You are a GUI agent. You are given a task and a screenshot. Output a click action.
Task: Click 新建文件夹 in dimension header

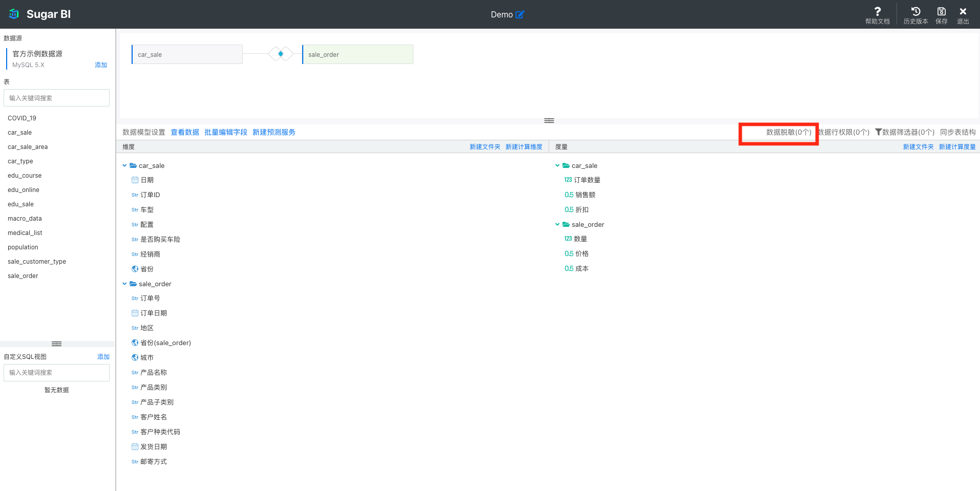(485, 147)
